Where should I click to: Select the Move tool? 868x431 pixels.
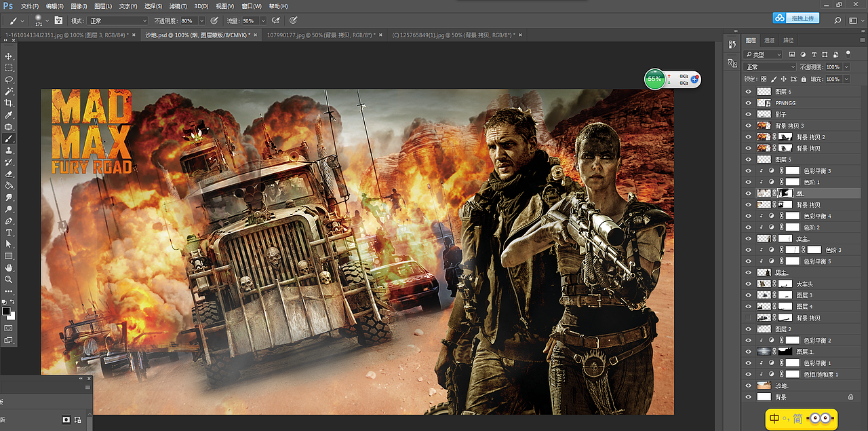point(9,56)
